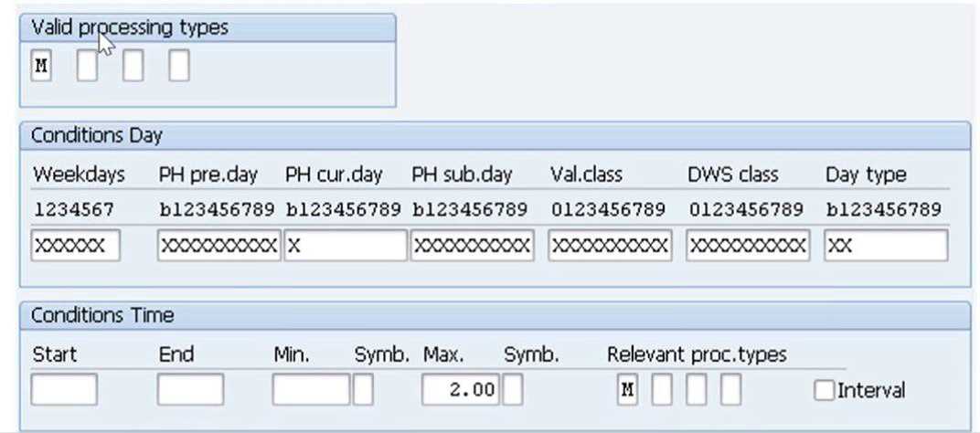Click the Day type input field
The image size is (980, 433).
(886, 246)
